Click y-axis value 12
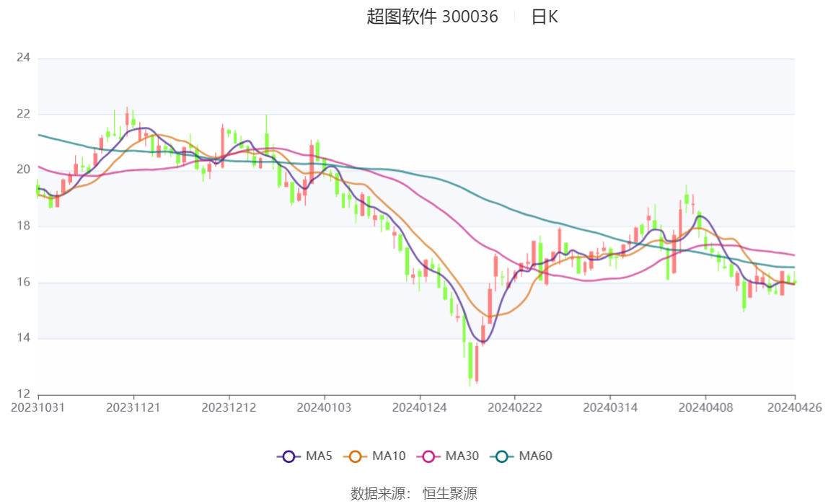This screenshot has height=504, width=828. click(x=23, y=394)
